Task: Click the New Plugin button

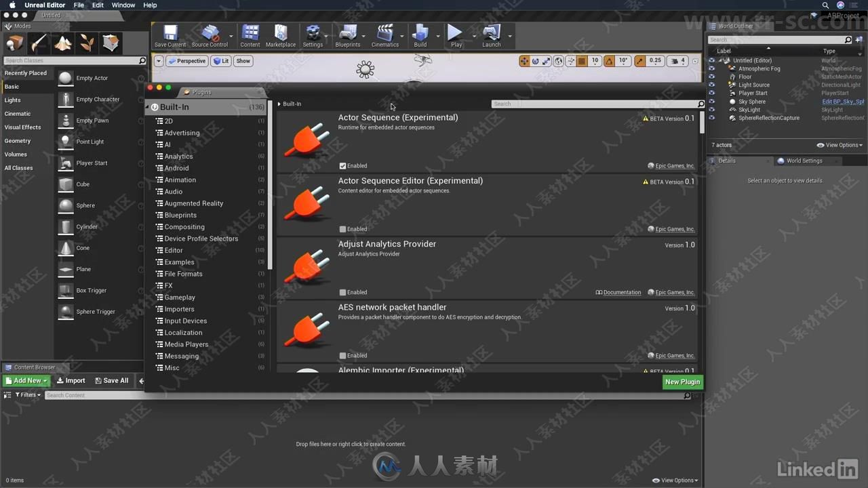Action: (x=682, y=382)
